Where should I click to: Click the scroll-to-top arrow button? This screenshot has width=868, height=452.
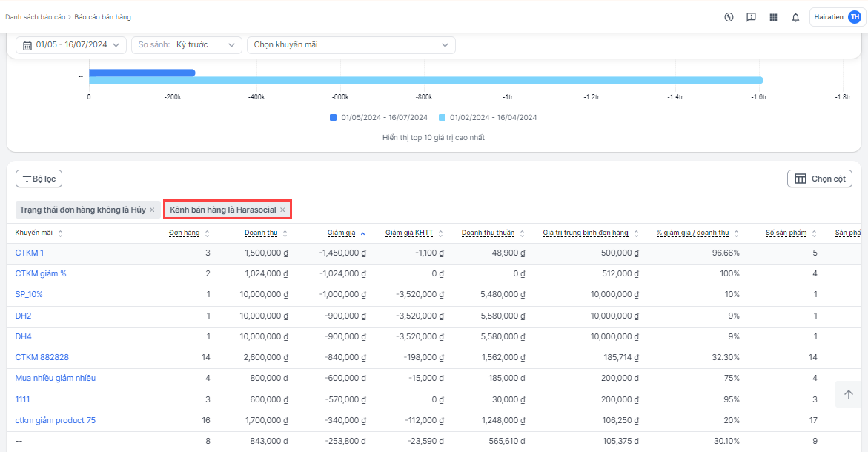(848, 394)
